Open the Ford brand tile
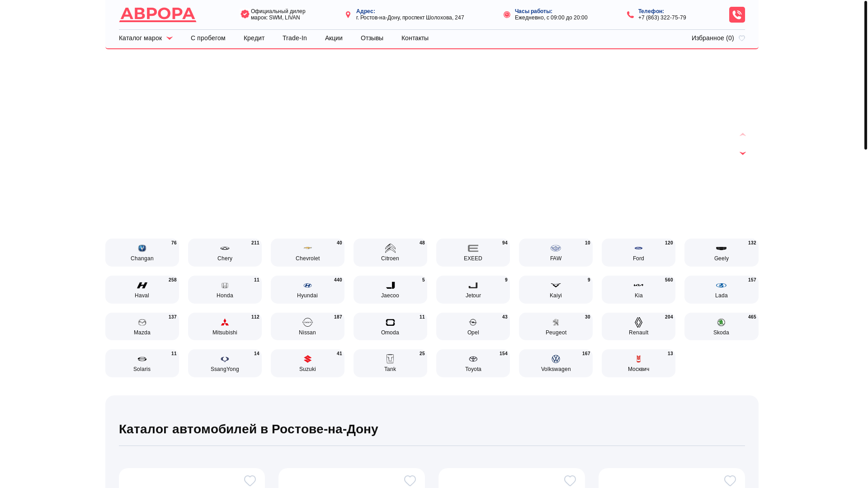This screenshot has width=868, height=488. [638, 253]
